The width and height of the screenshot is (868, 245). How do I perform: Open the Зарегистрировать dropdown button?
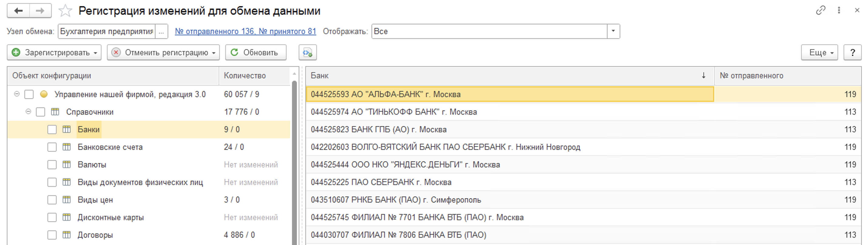54,52
